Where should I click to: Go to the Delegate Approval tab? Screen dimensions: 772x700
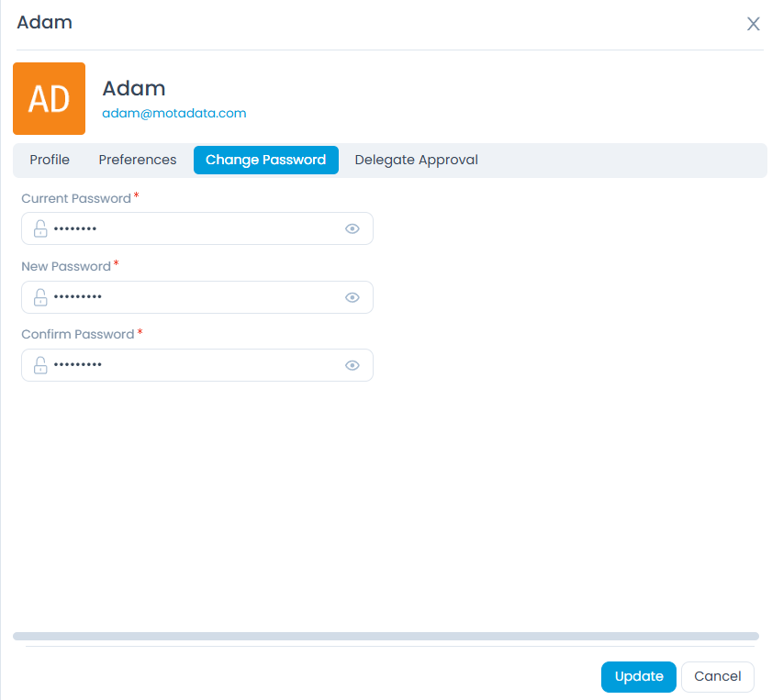[x=416, y=160]
